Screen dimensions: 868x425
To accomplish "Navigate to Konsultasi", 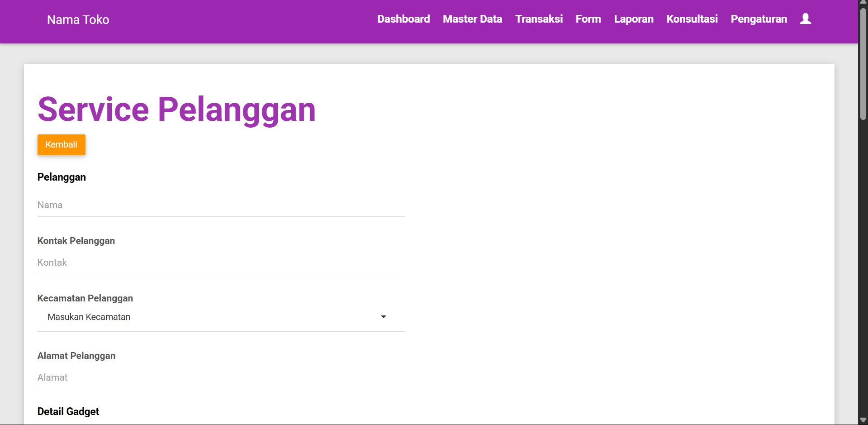I will pyautogui.click(x=692, y=19).
